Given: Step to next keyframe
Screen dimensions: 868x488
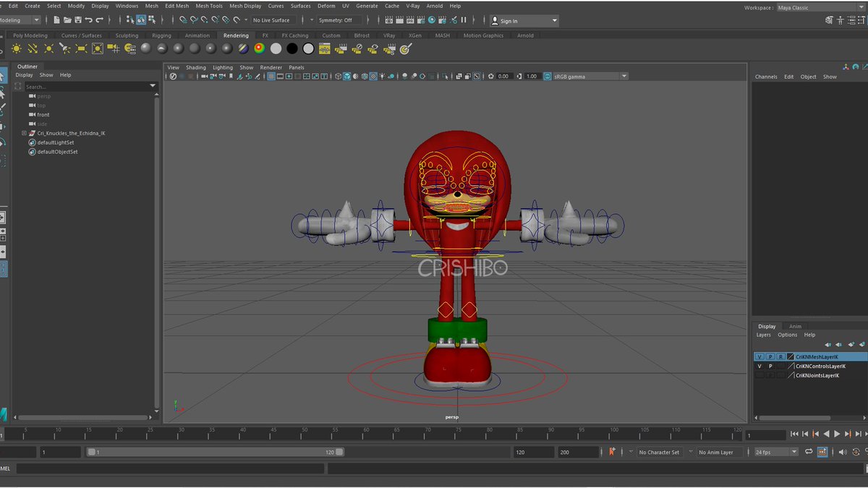Looking at the screenshot, I should pos(847,434).
